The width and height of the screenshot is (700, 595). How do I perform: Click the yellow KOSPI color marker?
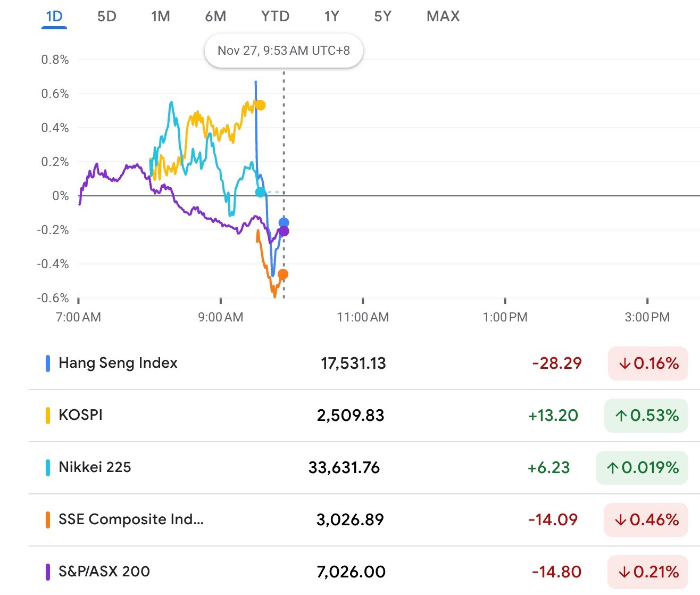pos(48,416)
